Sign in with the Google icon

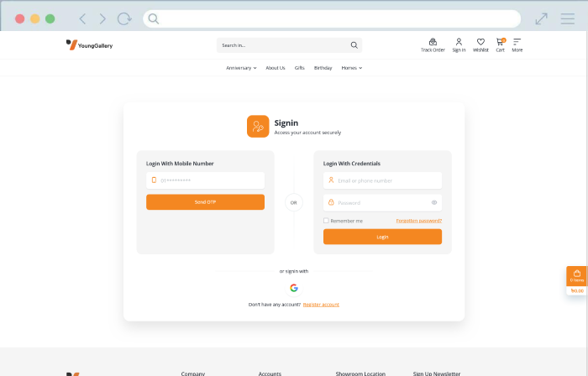(294, 288)
